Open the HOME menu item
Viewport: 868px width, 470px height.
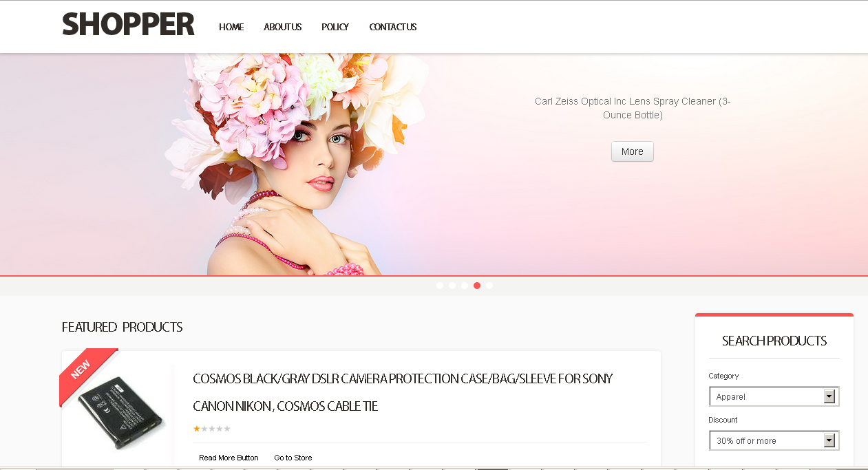pos(231,27)
